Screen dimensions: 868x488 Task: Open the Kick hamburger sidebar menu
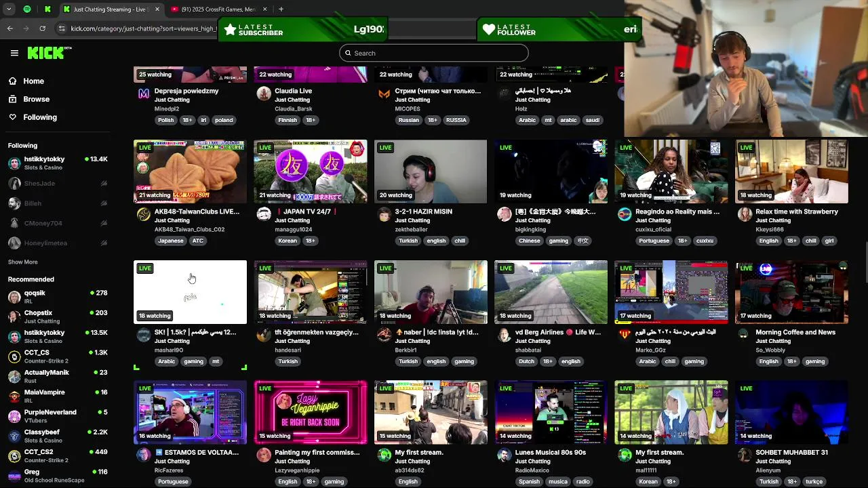(14, 53)
